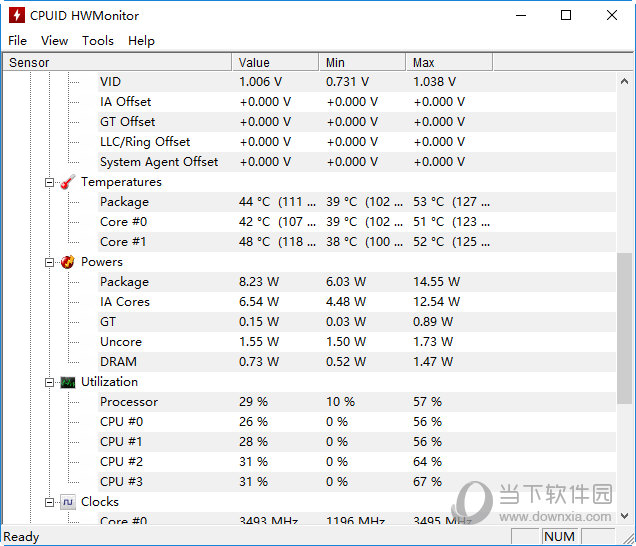Minimize the HWMonitor window
Screen dimensions: 636x546
click(521, 15)
